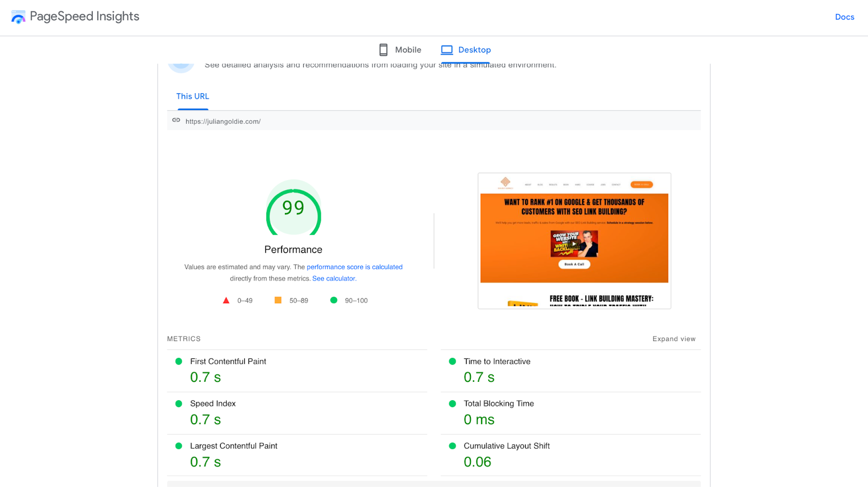Click the https://juliangoldie.com/ URL text
Viewport: 868px width, 487px height.
tap(223, 121)
